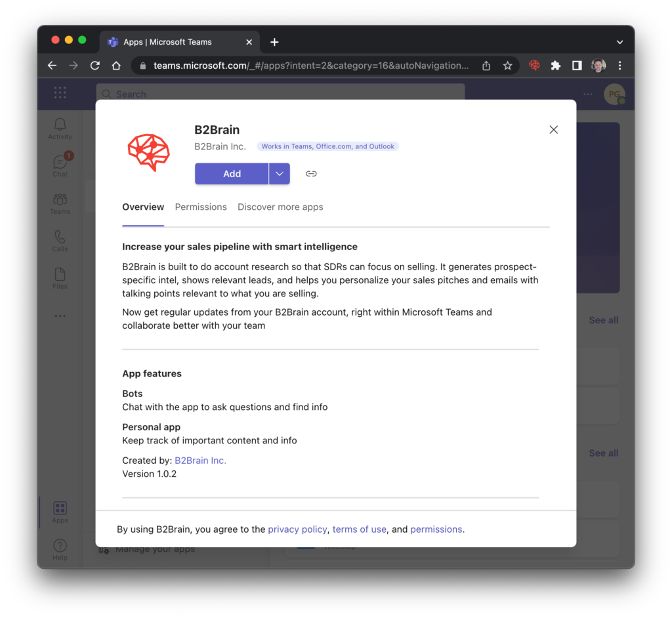
Task: Open the privacy policy link
Action: point(298,529)
